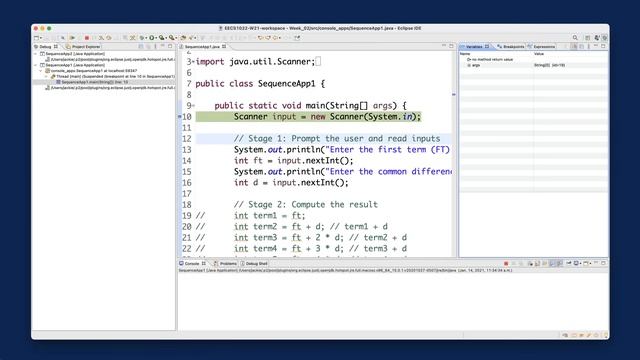
Task: Click the 'int ft = input.nextInt();' code line
Action: pyautogui.click(x=293, y=161)
